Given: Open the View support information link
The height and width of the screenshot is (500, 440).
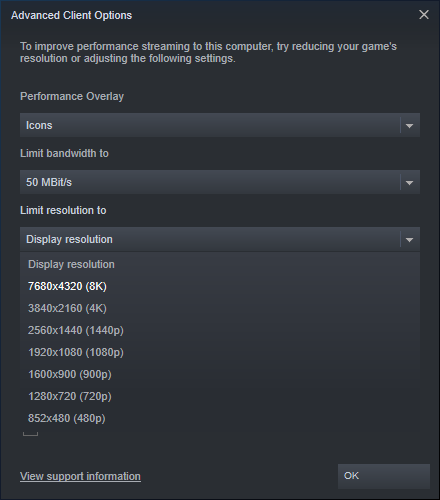Looking at the screenshot, I should tap(80, 476).
